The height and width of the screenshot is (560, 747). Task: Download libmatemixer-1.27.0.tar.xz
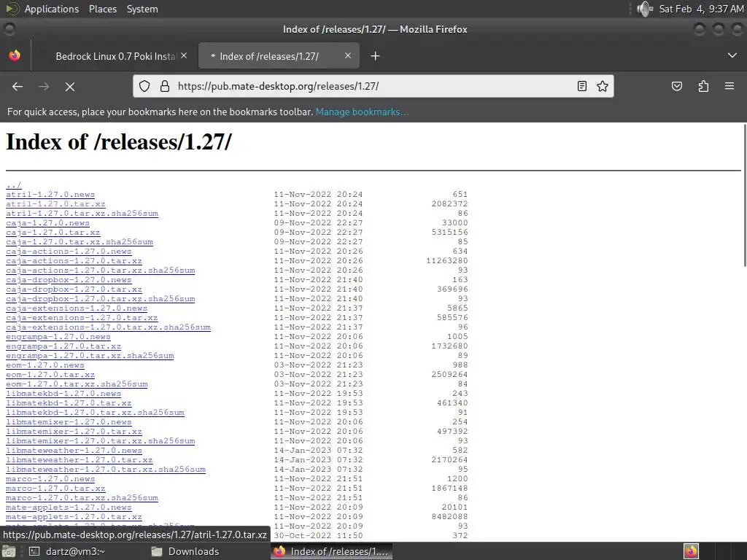tap(74, 432)
